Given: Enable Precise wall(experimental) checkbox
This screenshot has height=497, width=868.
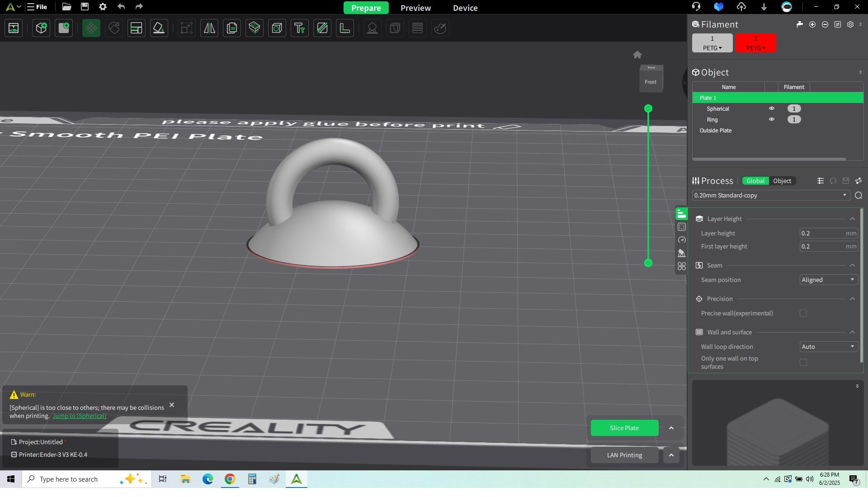Looking at the screenshot, I should [803, 313].
